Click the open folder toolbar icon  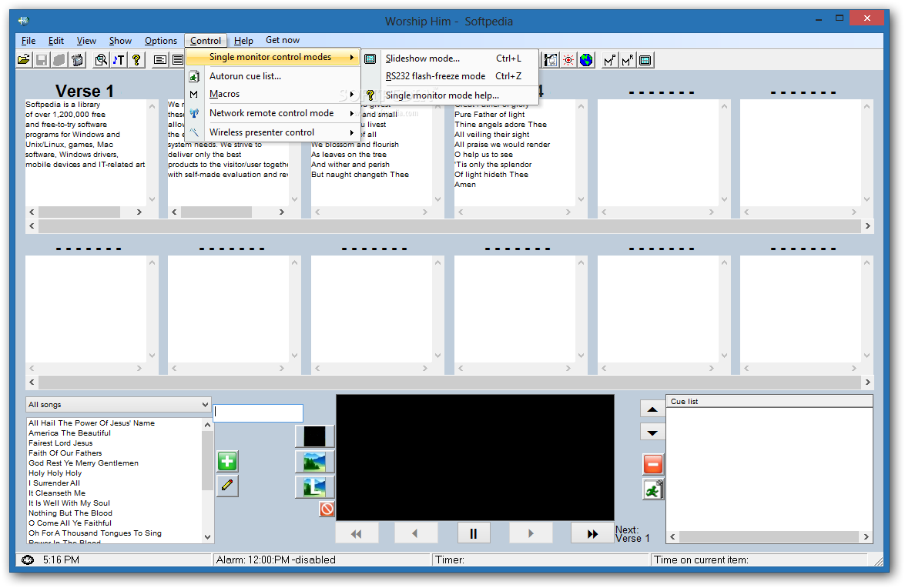[24, 60]
